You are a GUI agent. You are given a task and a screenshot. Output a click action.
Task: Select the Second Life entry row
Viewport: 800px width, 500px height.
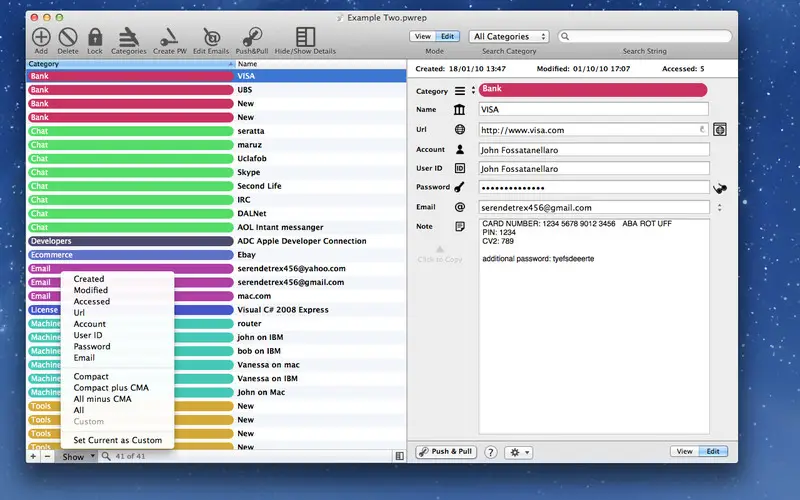pyautogui.click(x=217, y=186)
